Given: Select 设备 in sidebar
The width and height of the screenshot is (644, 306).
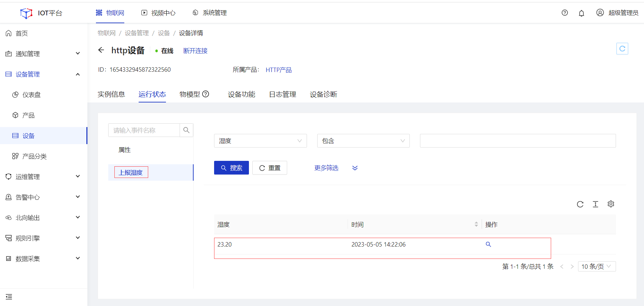Looking at the screenshot, I should pos(44,136).
